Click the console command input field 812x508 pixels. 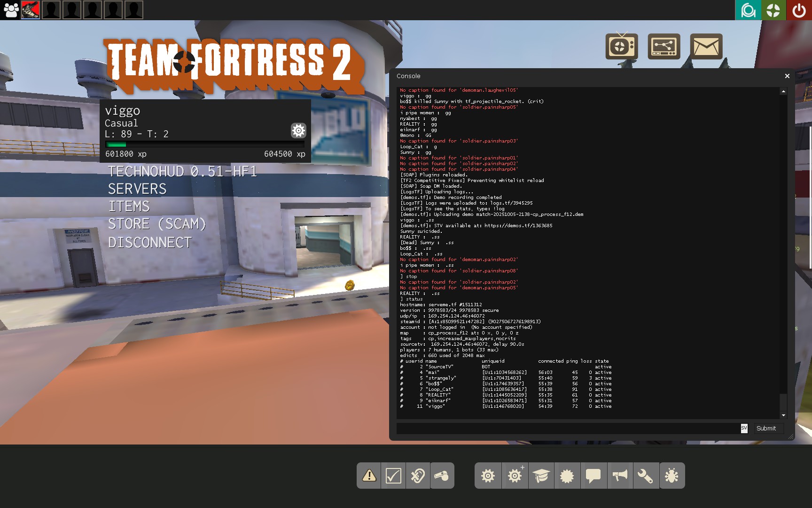pyautogui.click(x=568, y=429)
